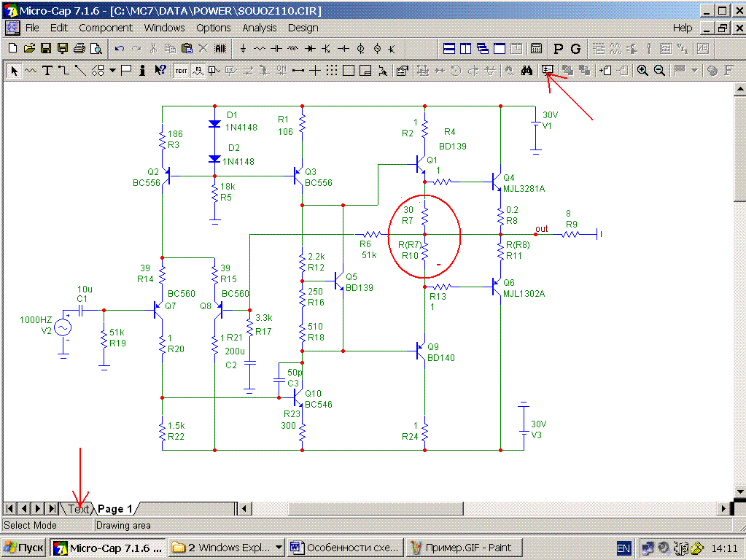Viewport: 746px width, 560px height.
Task: Activate the Info mode tool
Action: [142, 71]
